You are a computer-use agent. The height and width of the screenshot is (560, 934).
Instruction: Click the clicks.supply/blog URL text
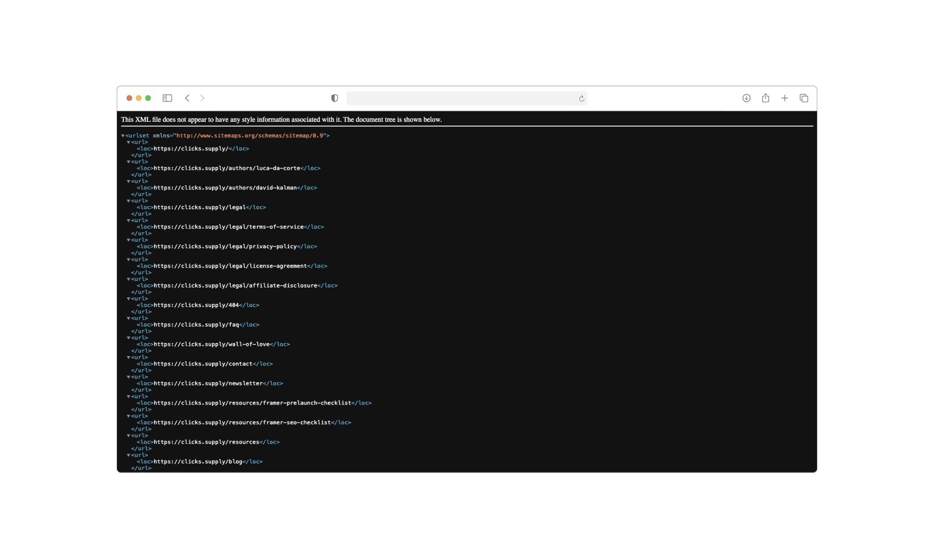[198, 462]
